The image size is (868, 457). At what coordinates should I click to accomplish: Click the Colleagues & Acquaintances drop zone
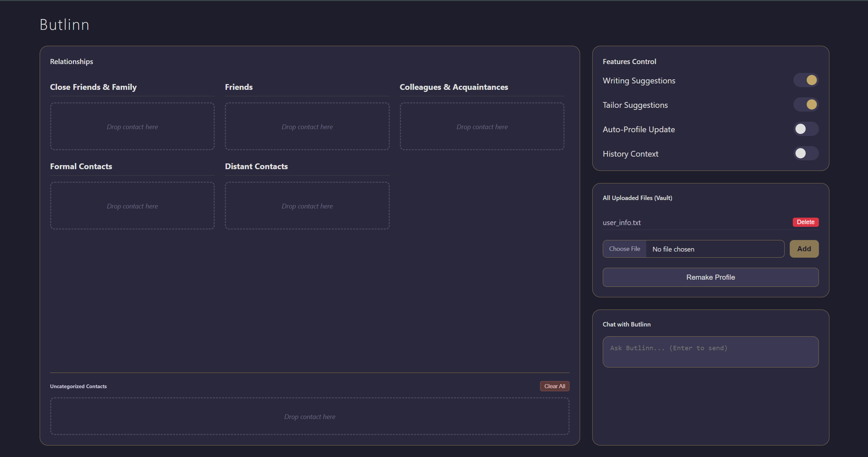coord(482,126)
